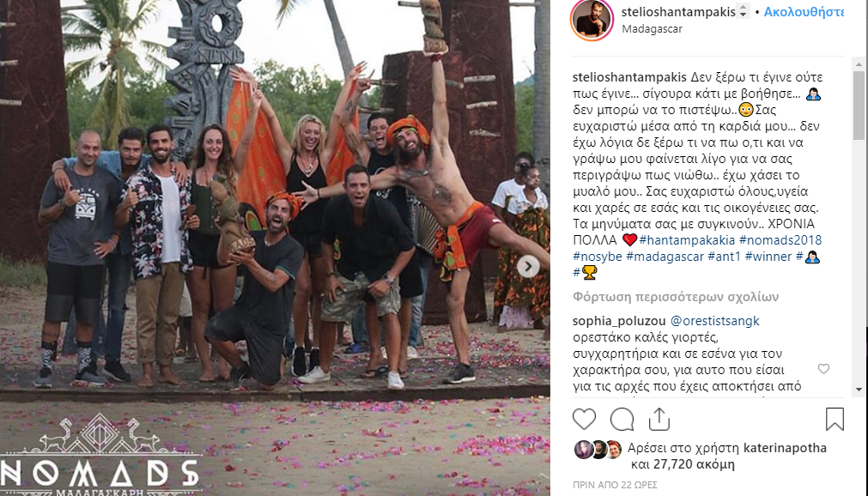Open sophia_poluzou commenter profile

(x=619, y=321)
